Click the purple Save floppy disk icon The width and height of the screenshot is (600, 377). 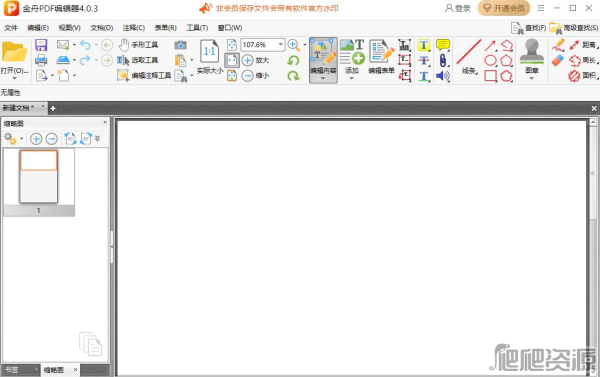pos(41,45)
